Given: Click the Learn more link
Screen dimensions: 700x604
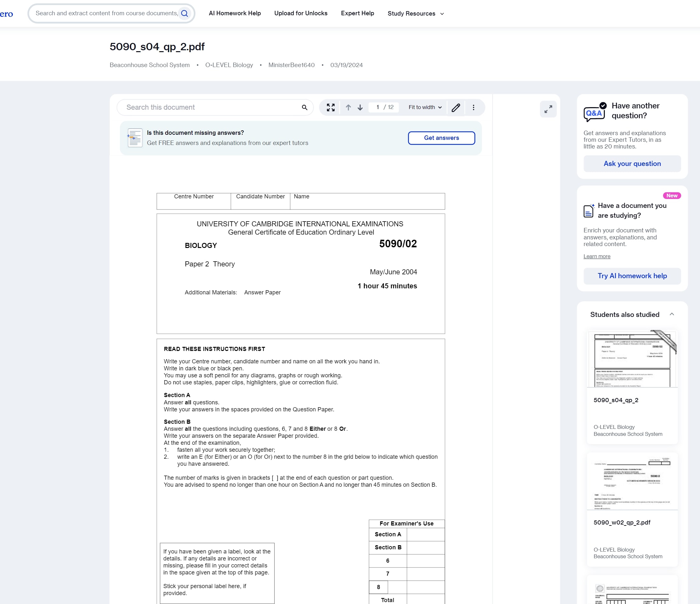Looking at the screenshot, I should [x=596, y=256].
